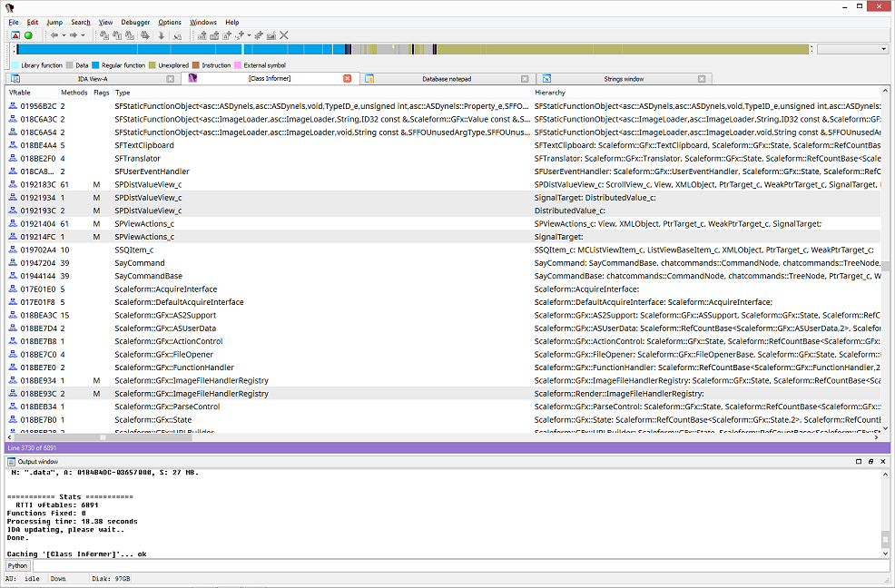This screenshot has height=588, width=895.
Task: Switch to the IDA View-A tab
Action: [93, 79]
